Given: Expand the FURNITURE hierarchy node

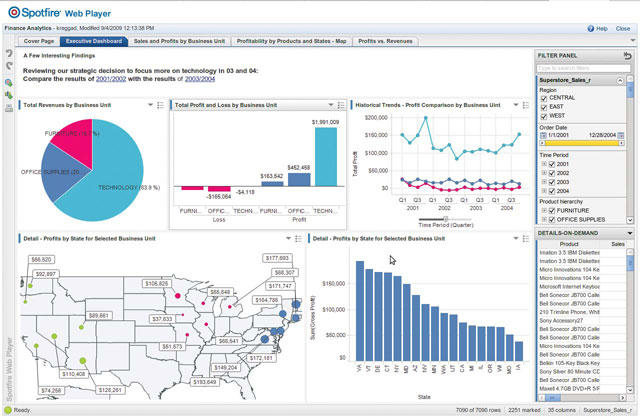Looking at the screenshot, I should pos(544,211).
